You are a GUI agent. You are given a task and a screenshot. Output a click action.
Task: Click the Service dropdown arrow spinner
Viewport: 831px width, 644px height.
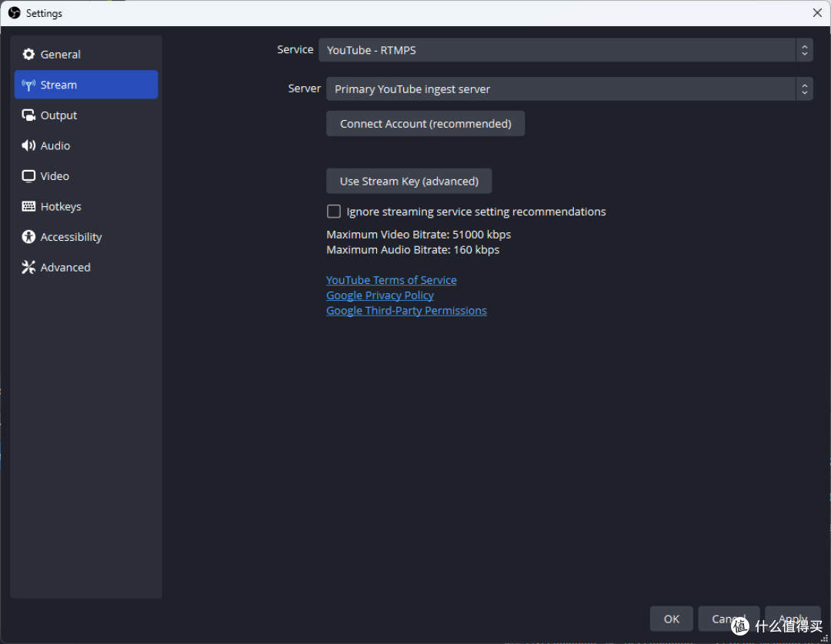click(805, 50)
